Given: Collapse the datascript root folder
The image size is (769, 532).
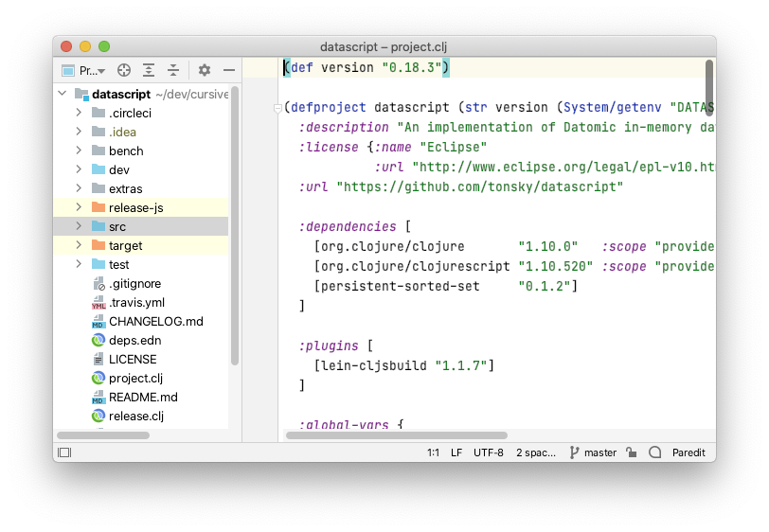Looking at the screenshot, I should point(63,93).
